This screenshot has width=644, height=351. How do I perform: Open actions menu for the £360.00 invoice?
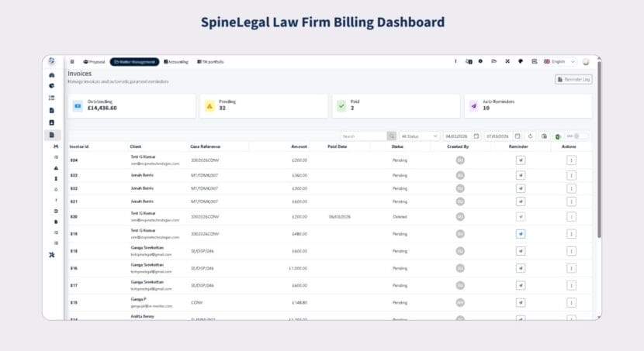click(571, 175)
